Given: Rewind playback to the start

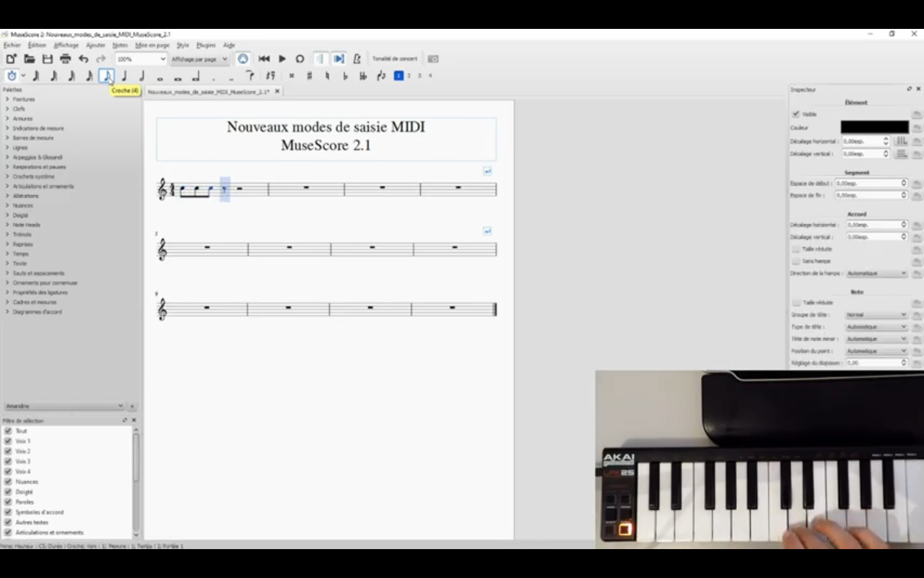Looking at the screenshot, I should pos(264,59).
